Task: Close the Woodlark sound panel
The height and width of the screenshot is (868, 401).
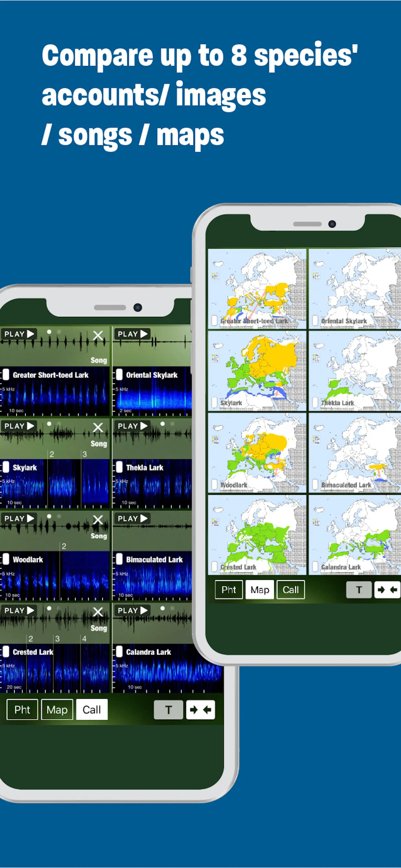Action: click(x=98, y=520)
